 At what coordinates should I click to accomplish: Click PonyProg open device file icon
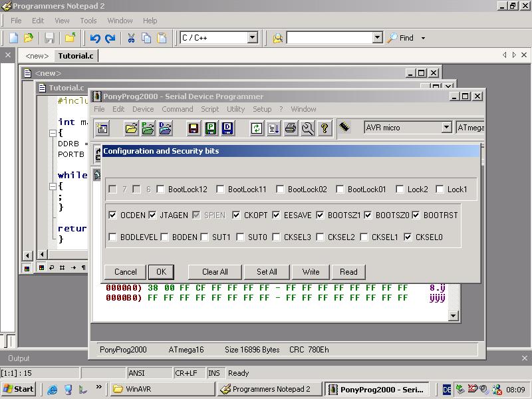tap(131, 128)
